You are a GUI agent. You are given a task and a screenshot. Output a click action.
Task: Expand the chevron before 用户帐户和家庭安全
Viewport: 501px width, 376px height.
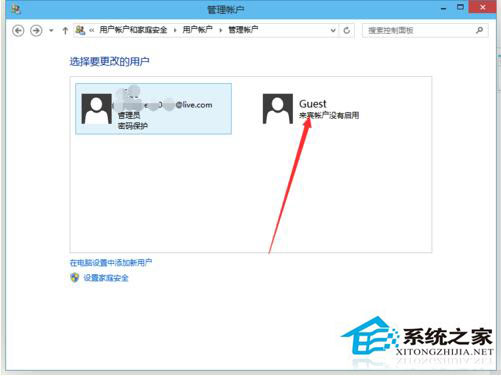pos(91,30)
